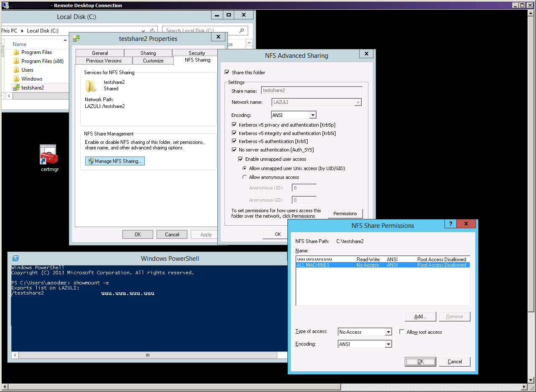
Task: Switch to the Security tab
Action: pos(197,53)
